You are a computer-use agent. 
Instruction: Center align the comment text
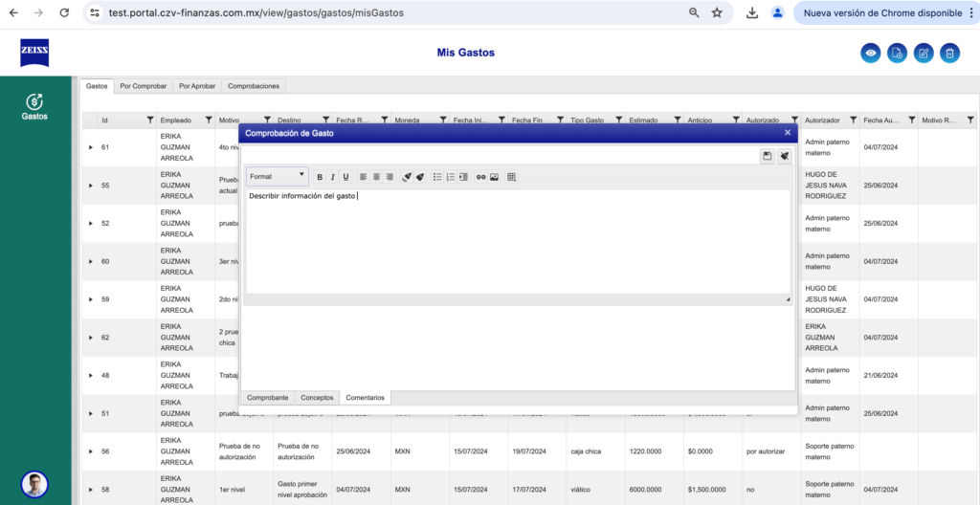pos(376,177)
